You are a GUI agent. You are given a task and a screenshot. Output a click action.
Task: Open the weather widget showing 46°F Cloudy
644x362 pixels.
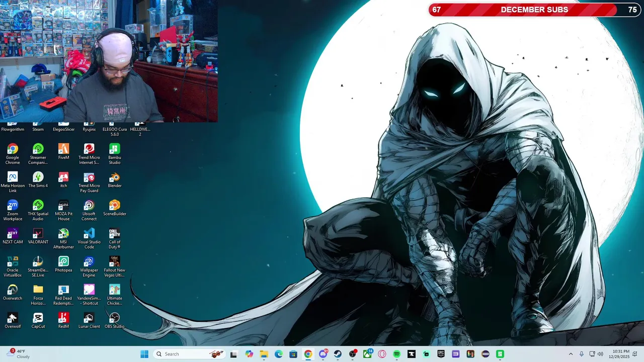18,354
